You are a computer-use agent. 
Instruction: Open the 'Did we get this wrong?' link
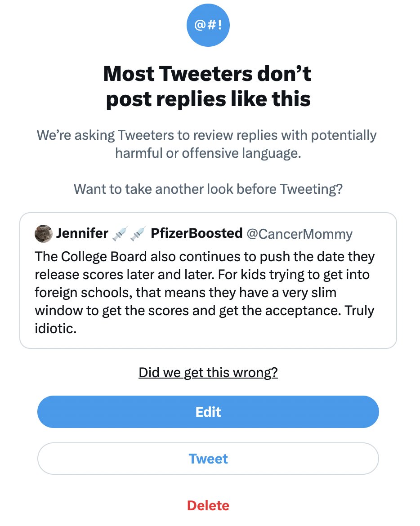pos(208,372)
